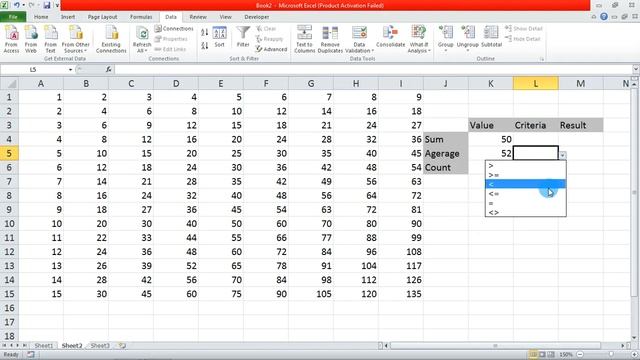
Task: Switch to Sheet1 tab
Action: (x=44, y=345)
